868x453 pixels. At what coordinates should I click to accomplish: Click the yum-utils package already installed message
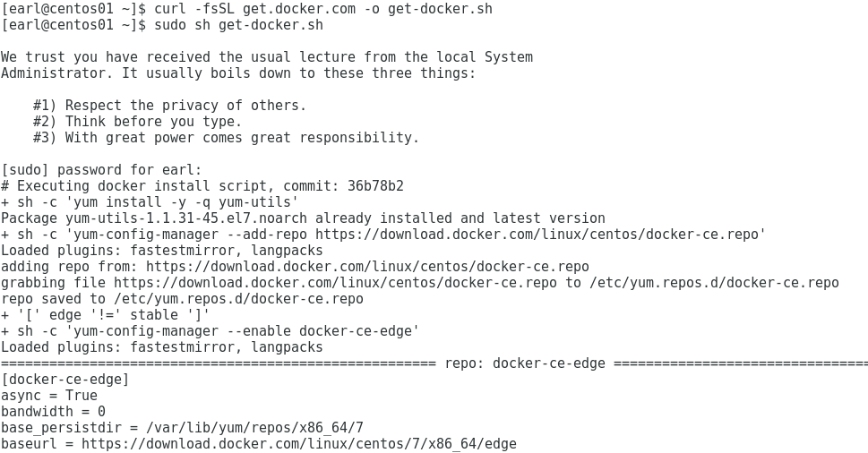303,218
